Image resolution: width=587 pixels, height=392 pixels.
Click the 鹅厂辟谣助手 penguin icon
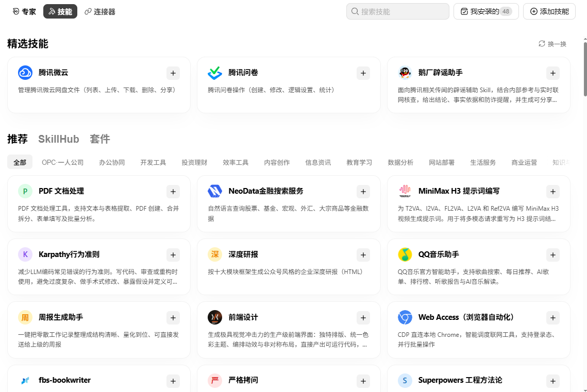click(405, 73)
